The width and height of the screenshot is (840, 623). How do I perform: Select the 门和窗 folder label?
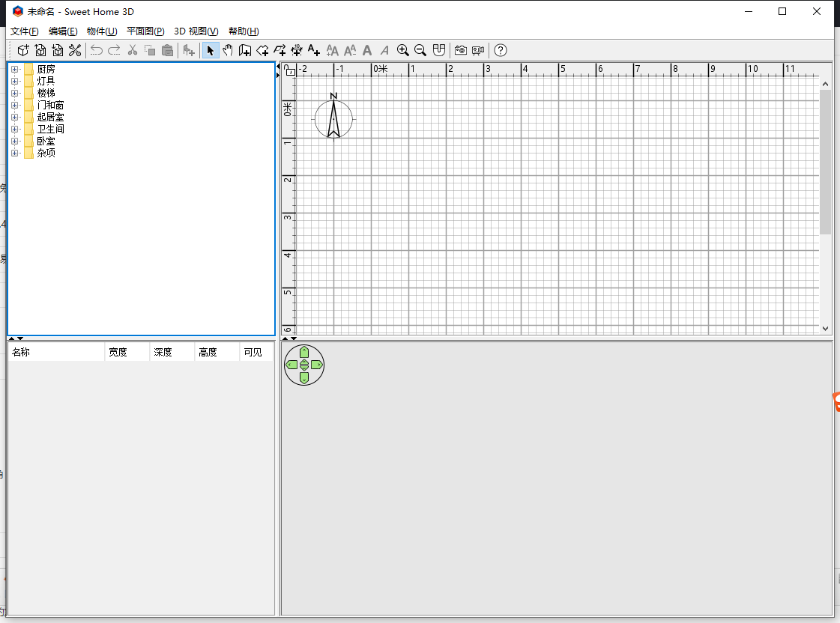tap(50, 106)
